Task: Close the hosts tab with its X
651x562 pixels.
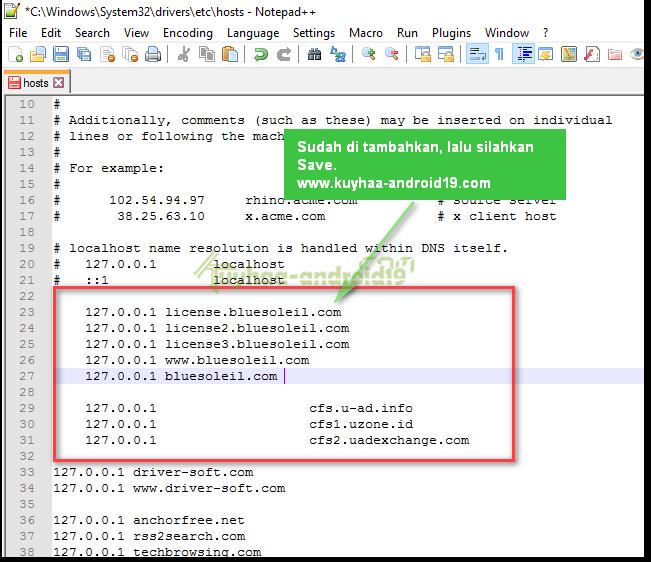Action: (x=59, y=83)
